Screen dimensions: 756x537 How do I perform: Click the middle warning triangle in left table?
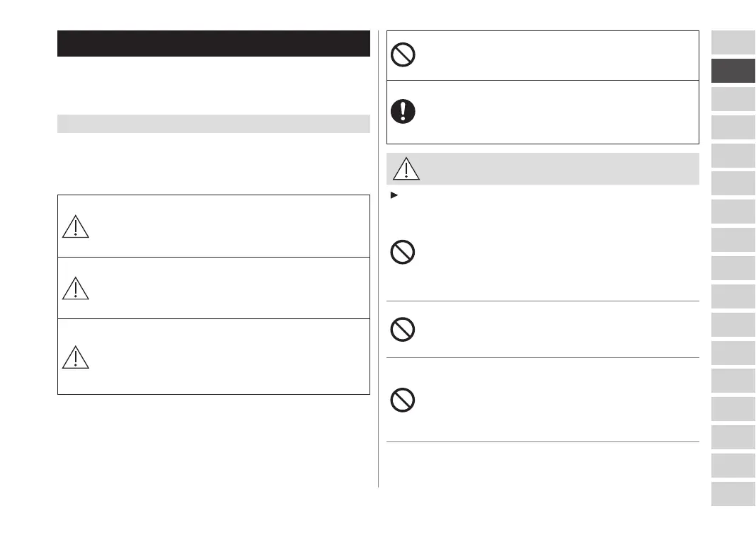click(x=76, y=287)
